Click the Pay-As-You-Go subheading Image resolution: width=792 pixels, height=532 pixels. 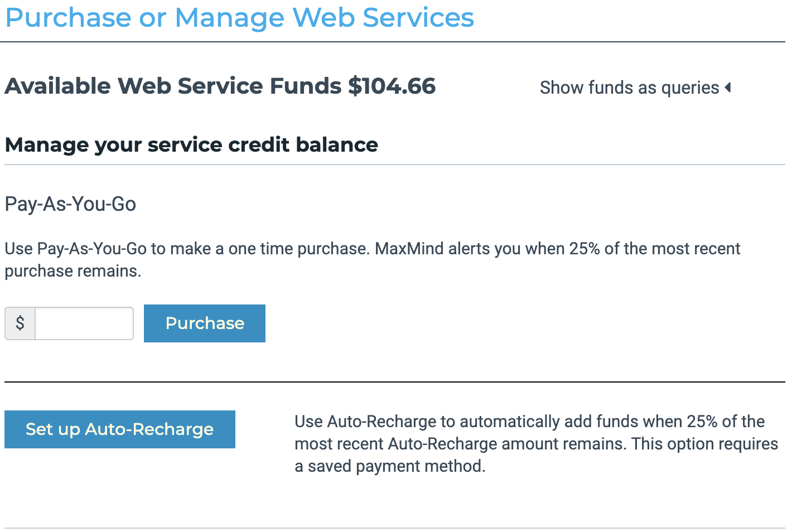pyautogui.click(x=70, y=204)
